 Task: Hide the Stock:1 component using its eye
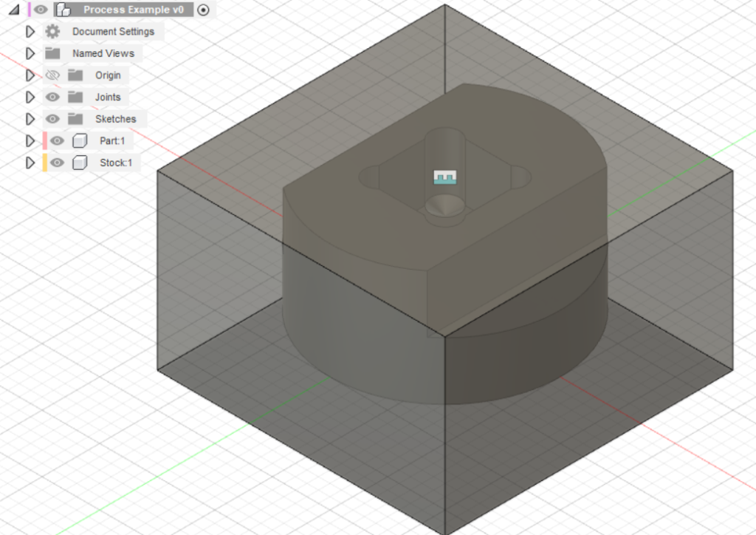[57, 163]
